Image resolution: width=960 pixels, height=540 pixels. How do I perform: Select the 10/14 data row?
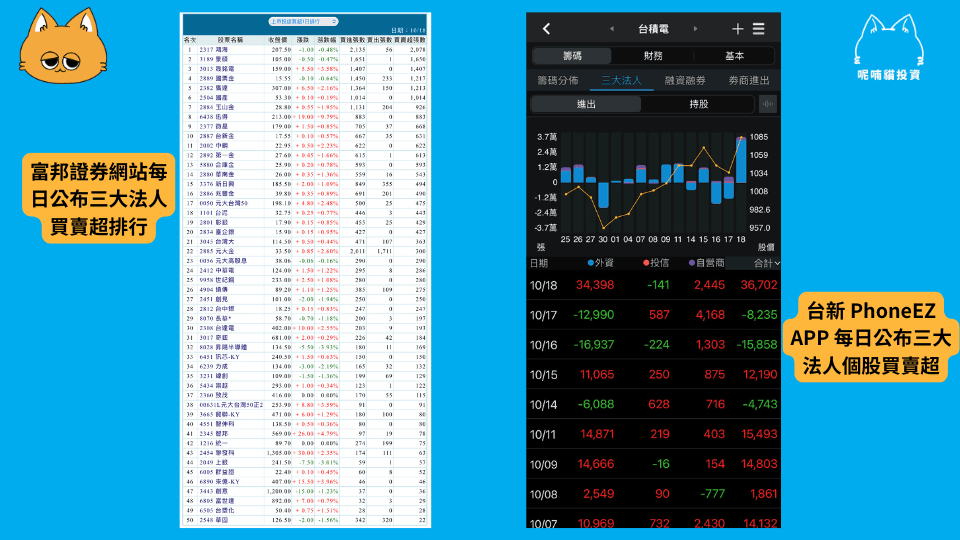pos(653,404)
